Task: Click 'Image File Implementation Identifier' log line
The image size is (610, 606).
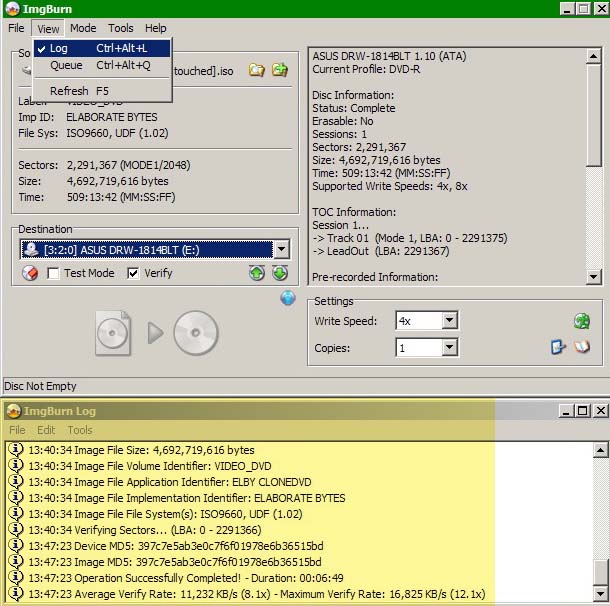Action: (187, 497)
